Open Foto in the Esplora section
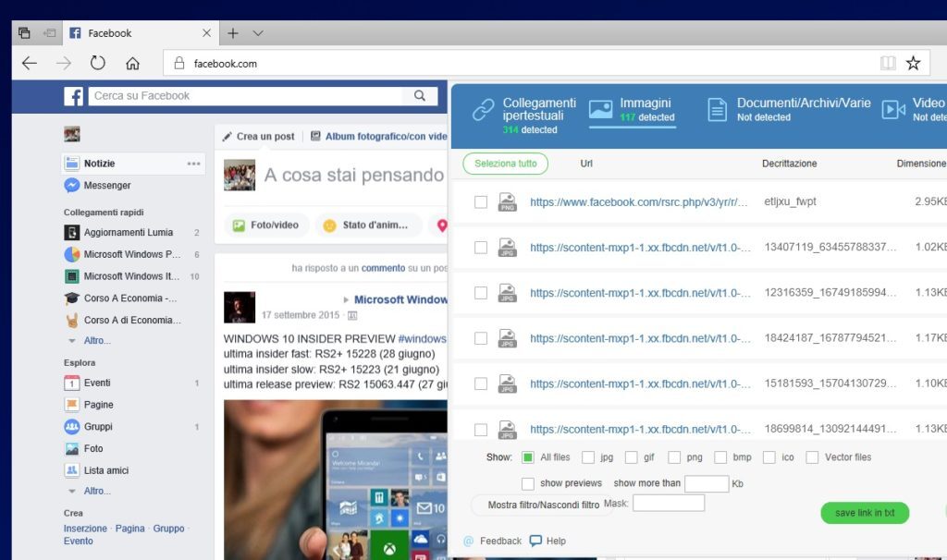The height and width of the screenshot is (560, 947). pos(83,448)
